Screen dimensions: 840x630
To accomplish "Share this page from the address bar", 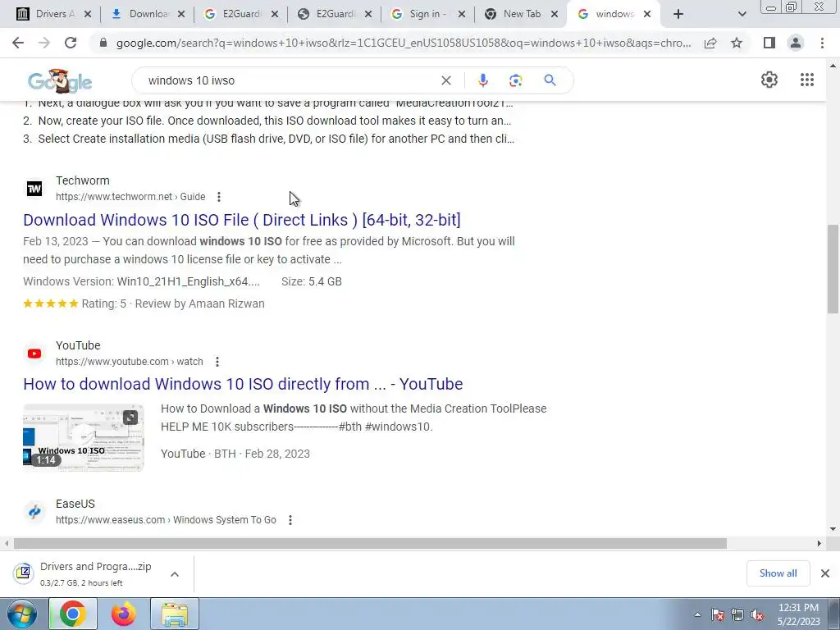I will tap(710, 43).
